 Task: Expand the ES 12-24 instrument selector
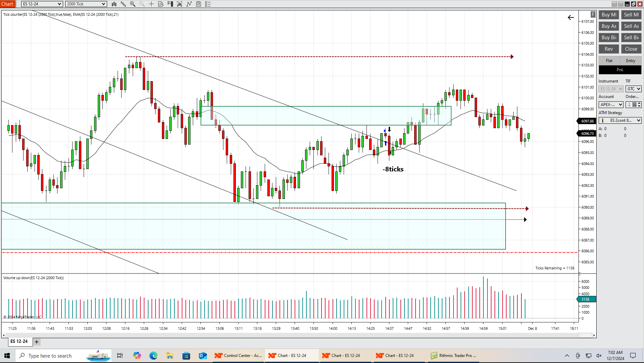42,4
